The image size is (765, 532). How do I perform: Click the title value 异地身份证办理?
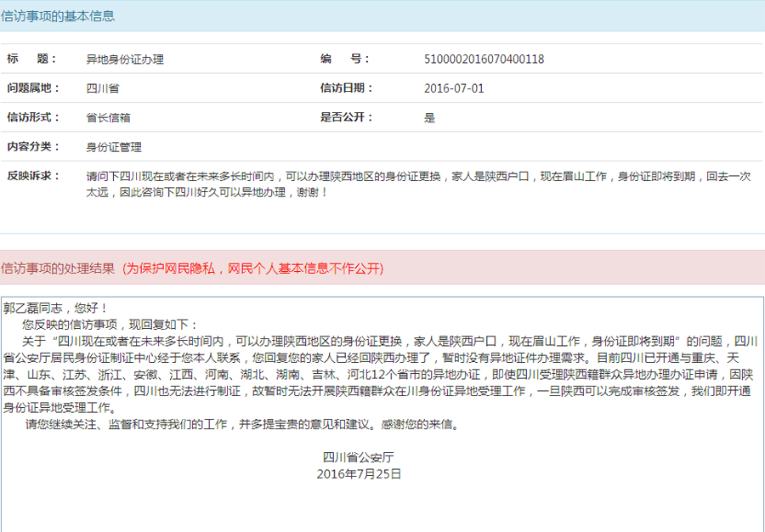click(x=125, y=59)
